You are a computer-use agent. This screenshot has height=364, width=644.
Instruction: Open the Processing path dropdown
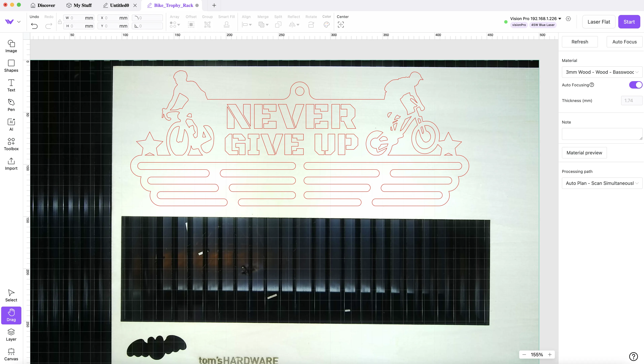point(602,183)
